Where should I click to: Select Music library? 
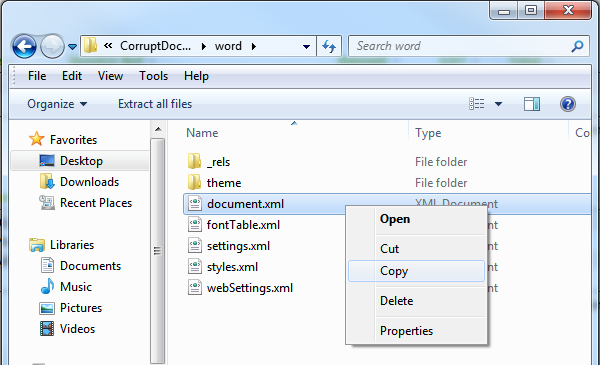(76, 287)
